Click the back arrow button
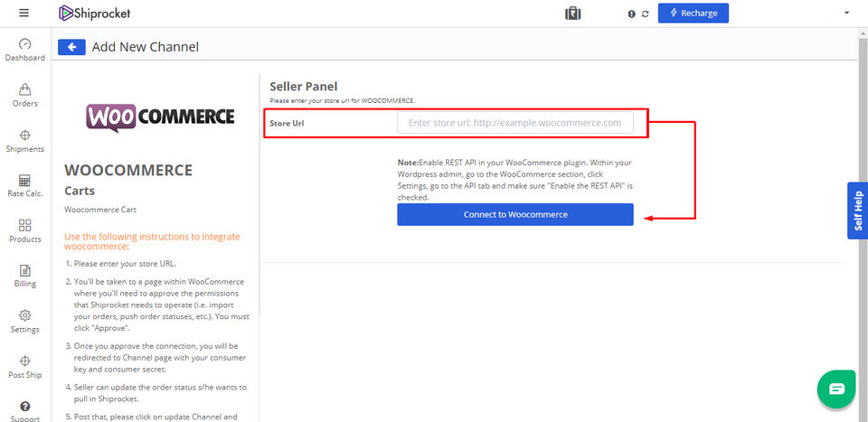 tap(71, 47)
